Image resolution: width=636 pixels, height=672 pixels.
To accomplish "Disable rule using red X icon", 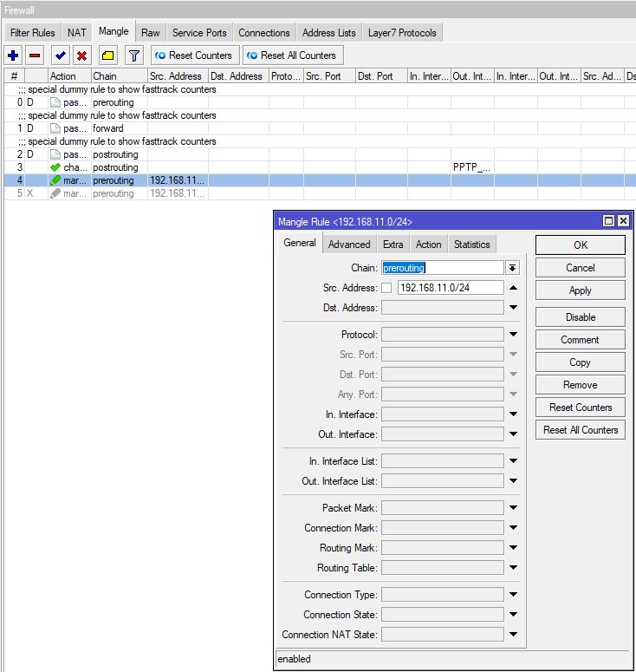I will tap(81, 55).
